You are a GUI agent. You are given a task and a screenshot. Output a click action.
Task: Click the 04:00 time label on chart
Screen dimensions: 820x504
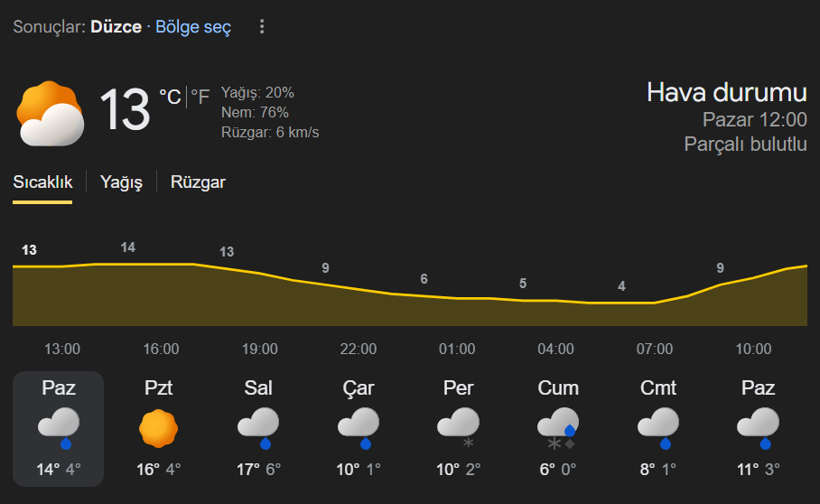pos(555,350)
